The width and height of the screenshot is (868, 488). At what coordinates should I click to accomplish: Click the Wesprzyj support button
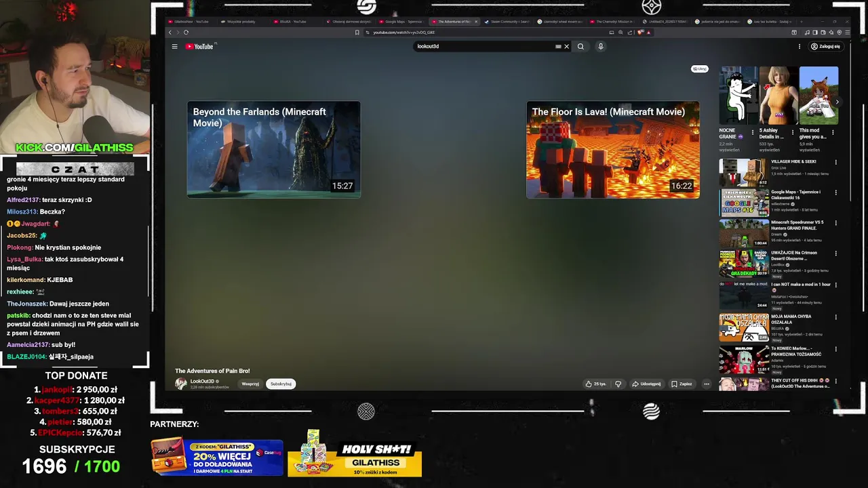250,384
